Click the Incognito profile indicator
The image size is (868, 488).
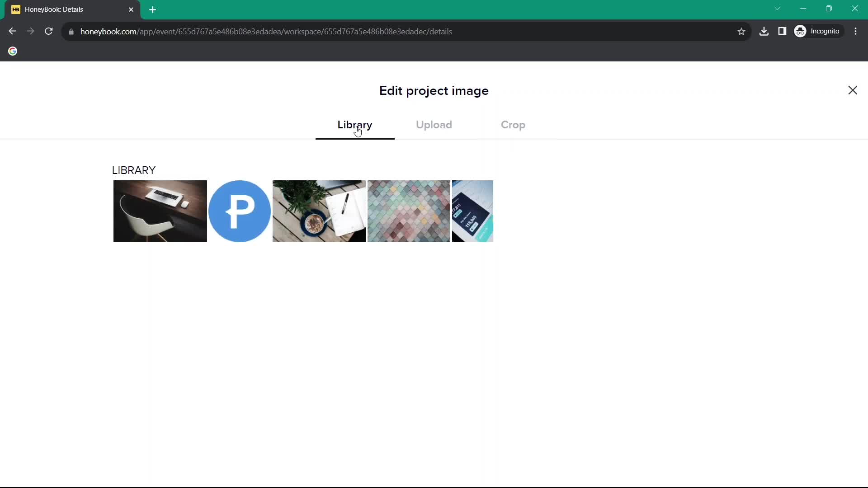pos(820,31)
